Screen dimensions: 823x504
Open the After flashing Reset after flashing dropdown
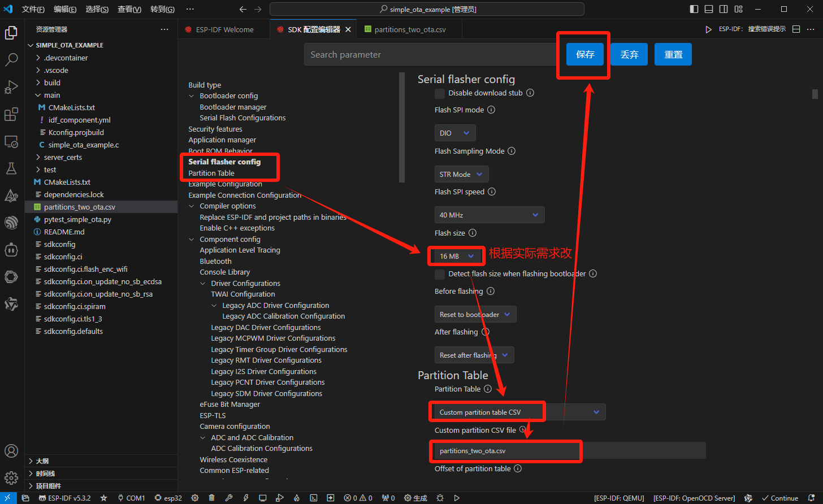pos(474,355)
